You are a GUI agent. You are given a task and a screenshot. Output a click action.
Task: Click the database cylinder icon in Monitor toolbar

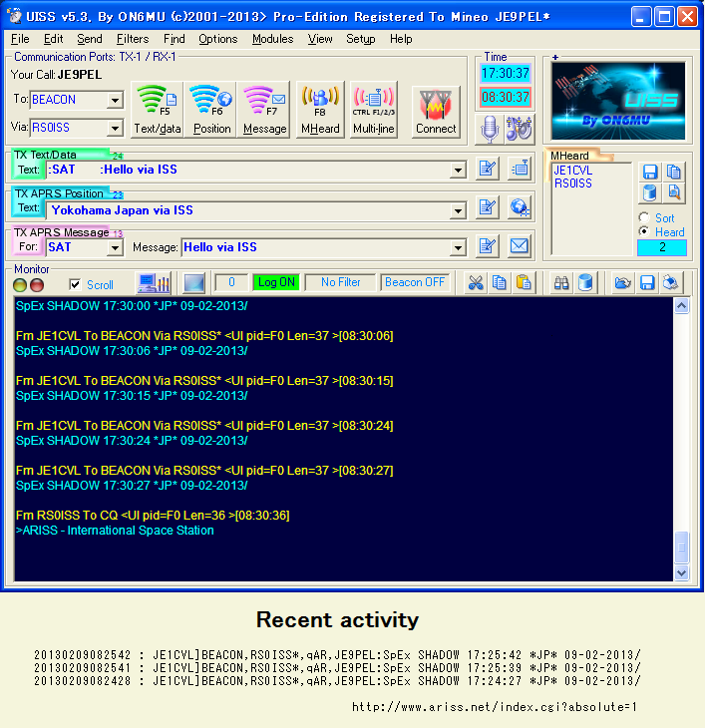585,283
